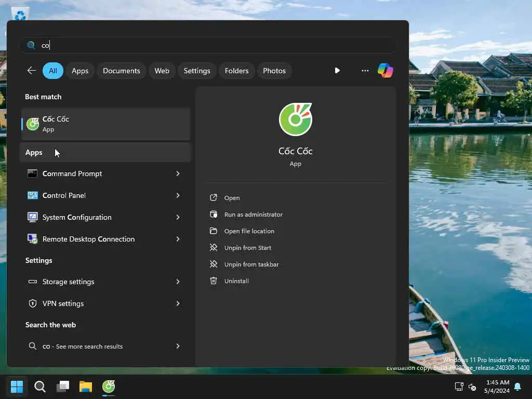Switch to the Apps filter tab
532x399 pixels.
pos(80,71)
